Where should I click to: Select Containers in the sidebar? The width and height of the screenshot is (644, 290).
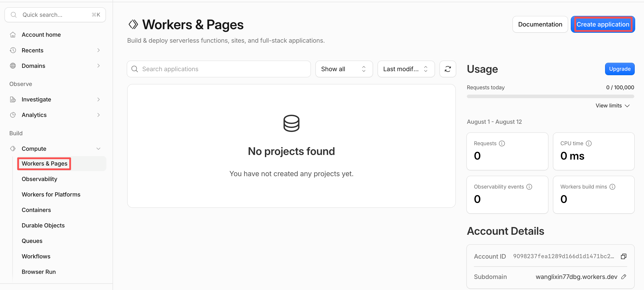click(x=36, y=210)
